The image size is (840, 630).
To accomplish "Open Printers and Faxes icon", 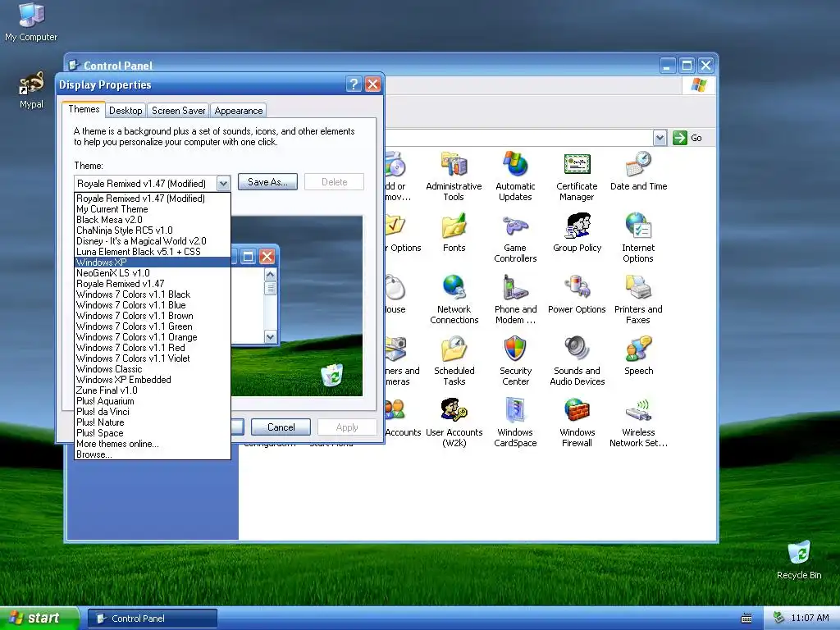I will click(x=638, y=299).
